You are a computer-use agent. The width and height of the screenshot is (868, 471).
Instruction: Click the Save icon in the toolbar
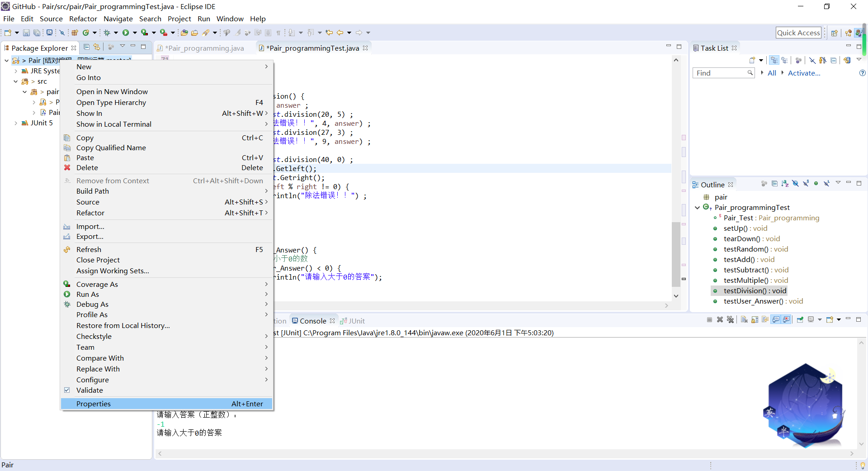click(26, 33)
